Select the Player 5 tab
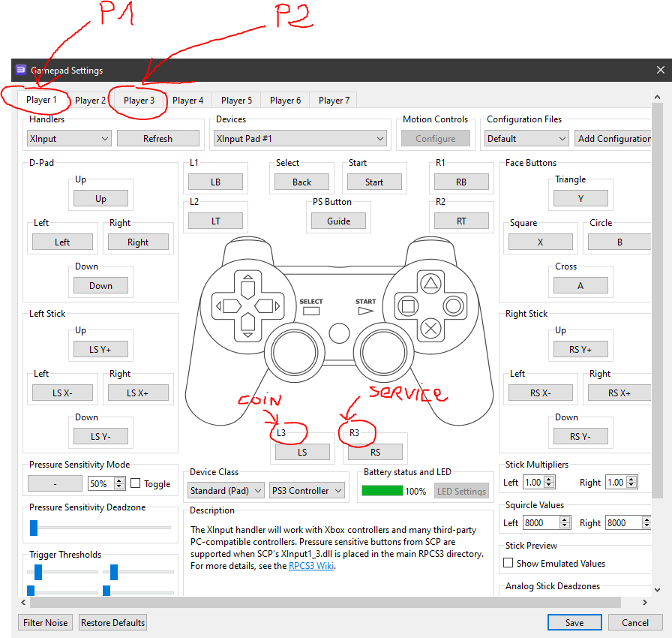Screen dimensions: 672x638 click(236, 100)
